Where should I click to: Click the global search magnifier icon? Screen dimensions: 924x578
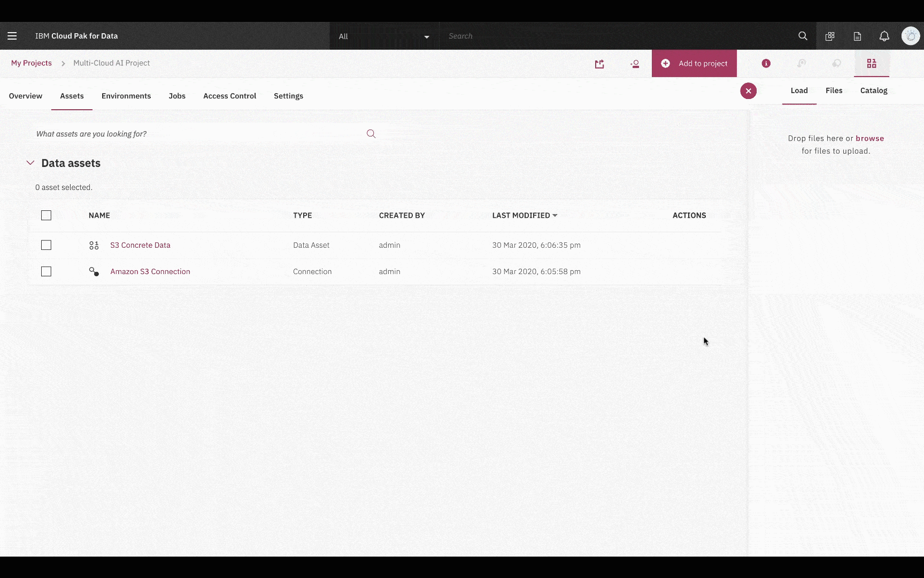pos(803,36)
